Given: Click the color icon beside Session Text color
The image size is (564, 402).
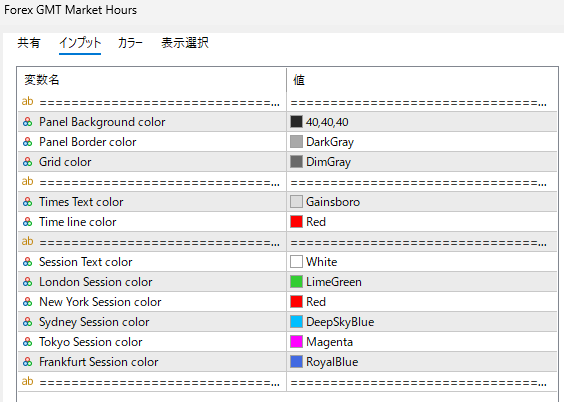Looking at the screenshot, I should 27,262.
